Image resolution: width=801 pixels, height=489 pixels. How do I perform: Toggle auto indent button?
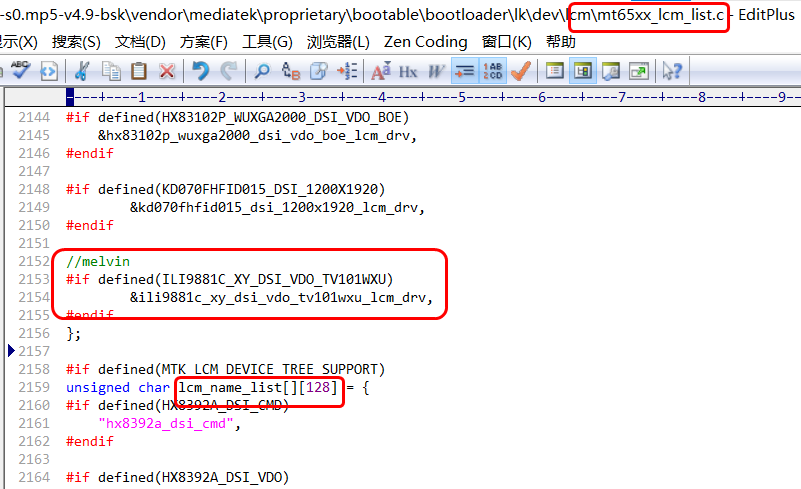coord(465,70)
